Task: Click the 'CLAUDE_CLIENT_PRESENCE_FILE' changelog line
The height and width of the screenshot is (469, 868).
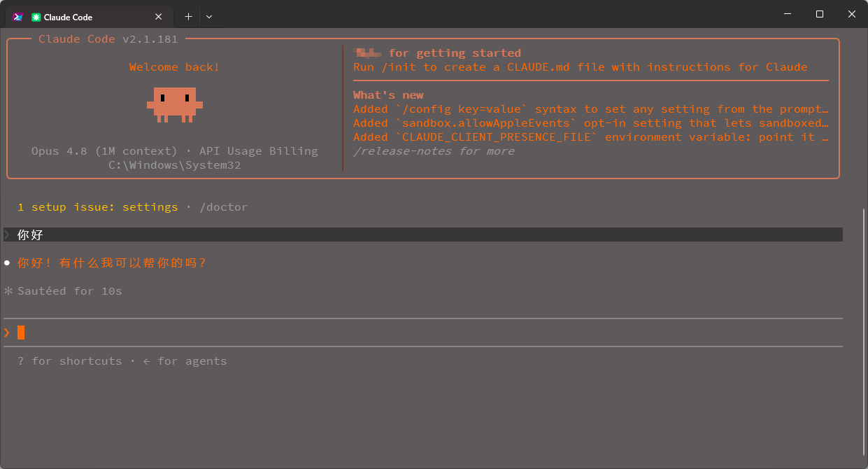Action: point(591,137)
